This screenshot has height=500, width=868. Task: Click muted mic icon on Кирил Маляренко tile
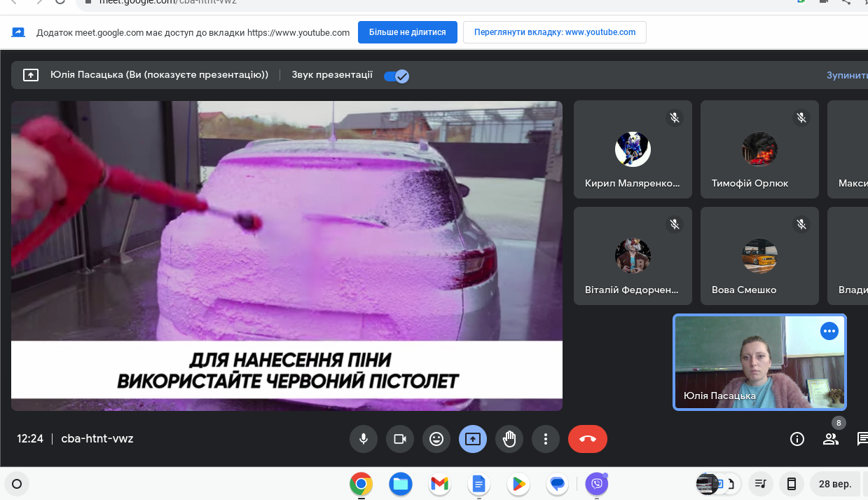[x=675, y=118]
